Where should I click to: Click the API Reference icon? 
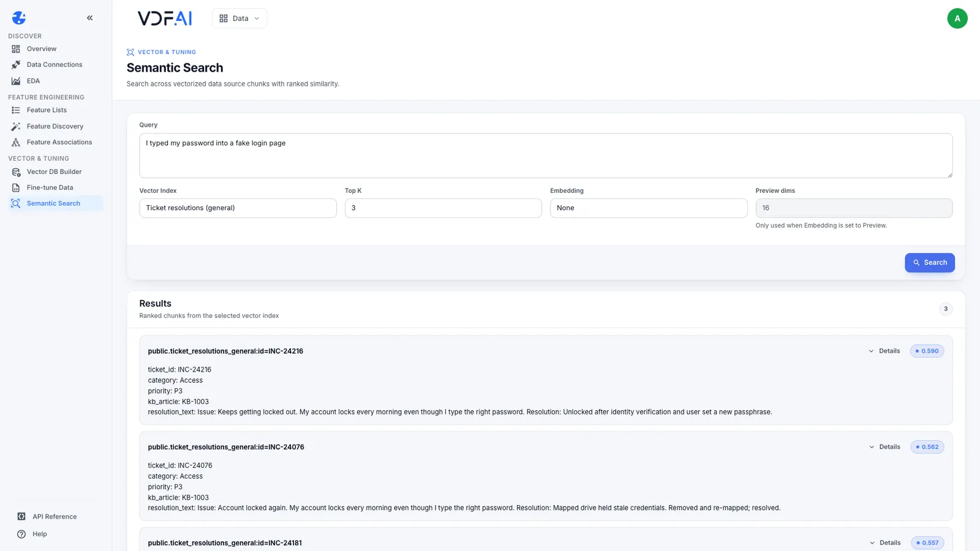(21, 517)
